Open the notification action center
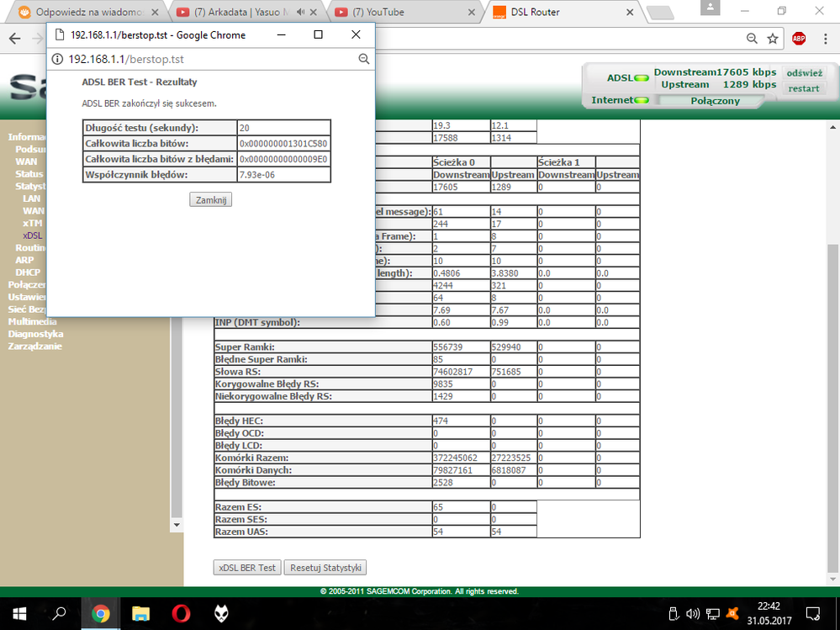Screen dimensions: 840x630 (x=812, y=612)
